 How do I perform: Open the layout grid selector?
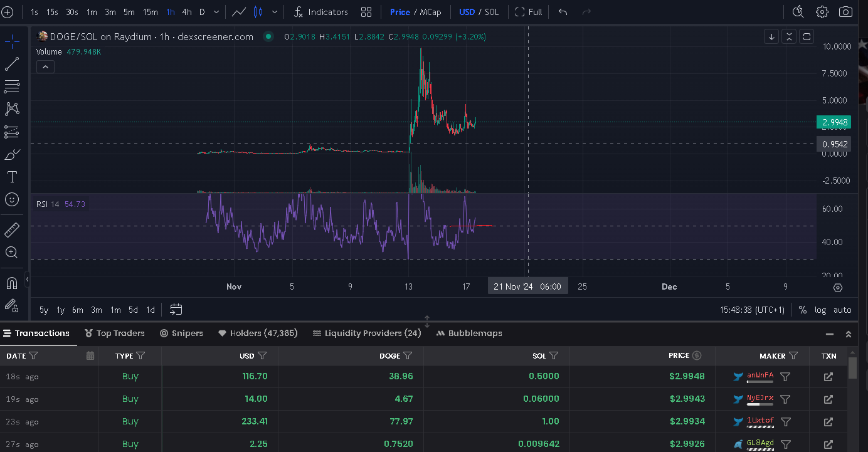(366, 12)
